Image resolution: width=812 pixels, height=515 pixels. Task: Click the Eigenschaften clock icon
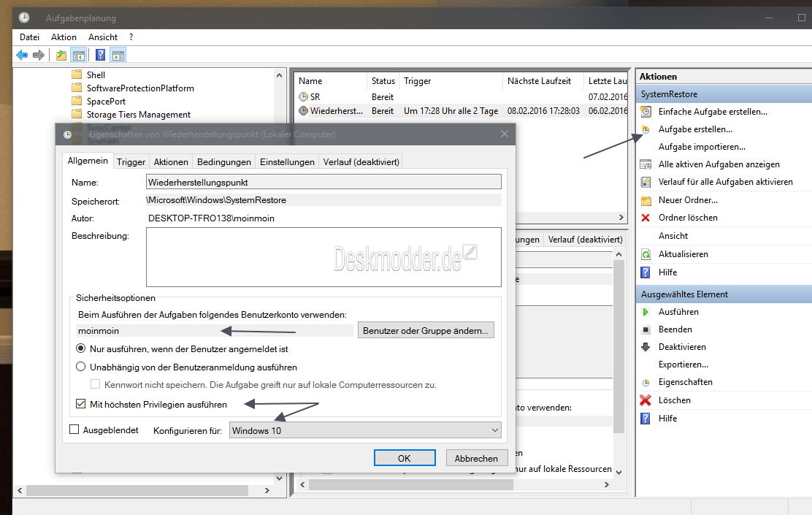pos(646,382)
